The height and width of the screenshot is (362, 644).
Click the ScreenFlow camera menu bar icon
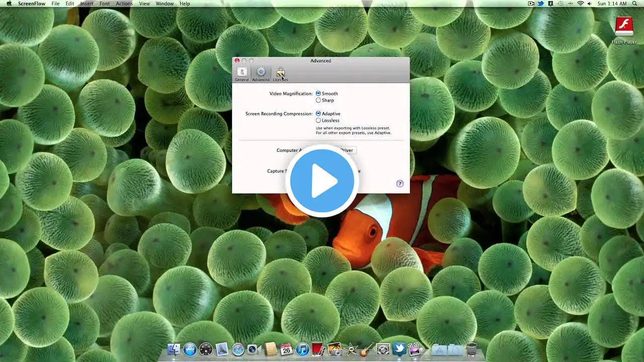click(x=531, y=4)
